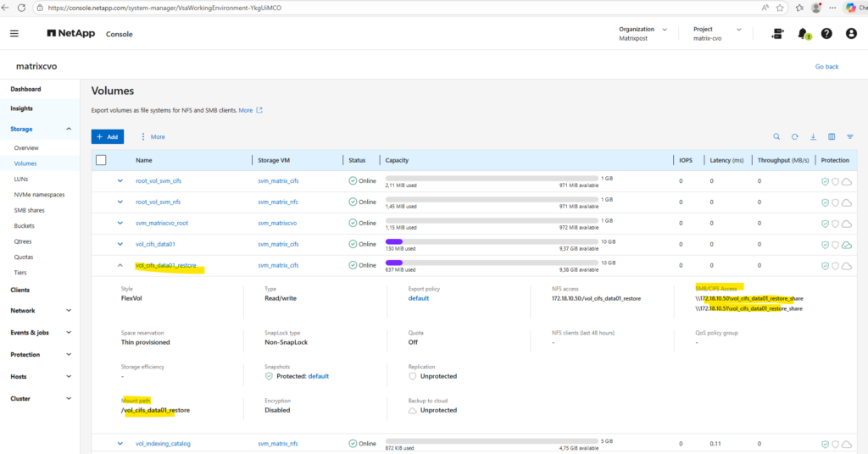
Task: Go to Dashboard in the sidebar
Action: (x=25, y=89)
